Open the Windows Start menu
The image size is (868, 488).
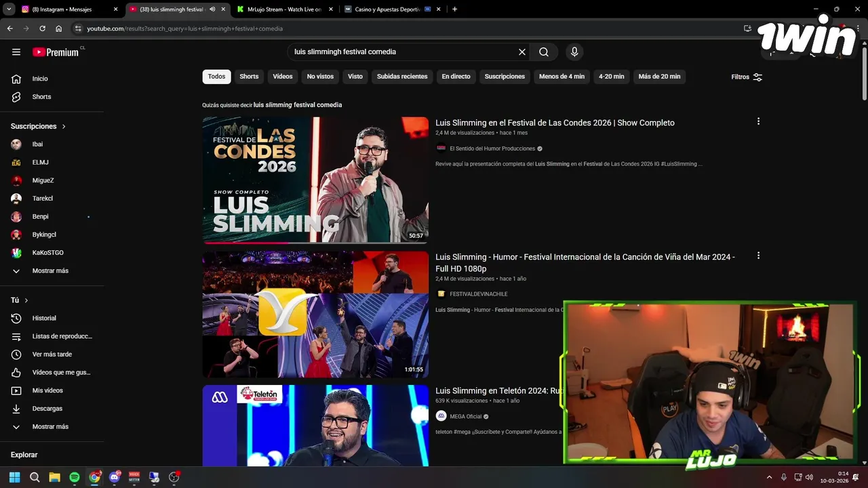[14, 477]
